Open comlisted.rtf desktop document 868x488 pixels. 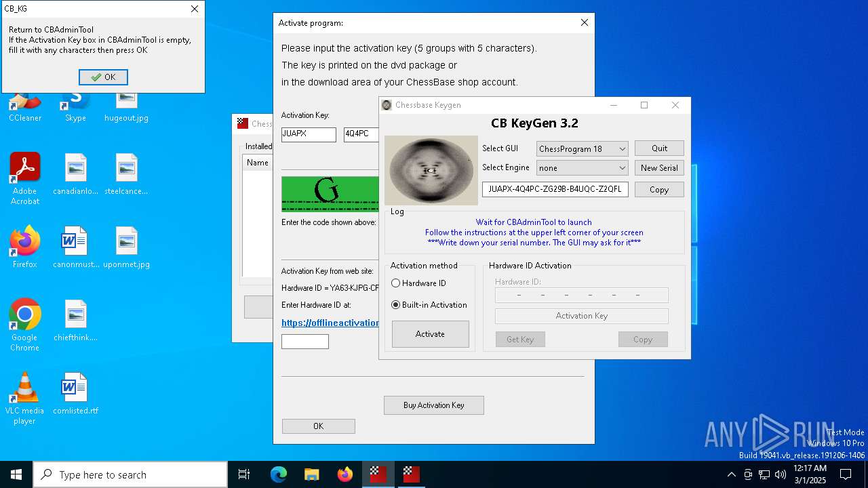[x=76, y=393]
